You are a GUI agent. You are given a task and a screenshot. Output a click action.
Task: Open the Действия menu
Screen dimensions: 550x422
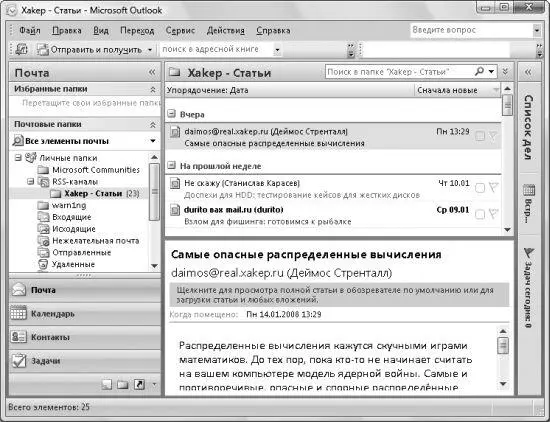point(226,31)
